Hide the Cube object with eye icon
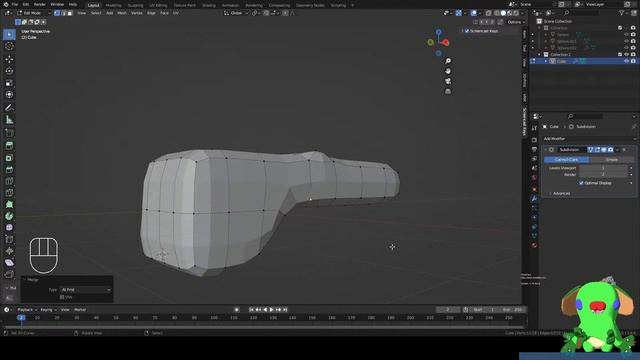The width and height of the screenshot is (640, 360). coord(626,61)
